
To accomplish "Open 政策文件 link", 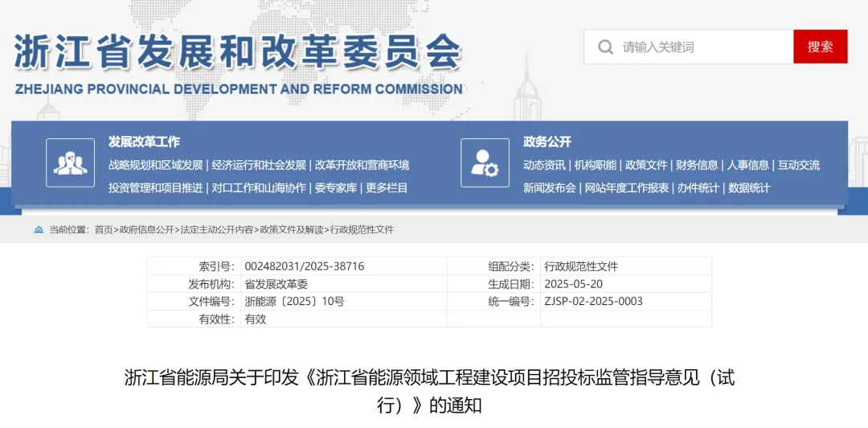I will [646, 165].
